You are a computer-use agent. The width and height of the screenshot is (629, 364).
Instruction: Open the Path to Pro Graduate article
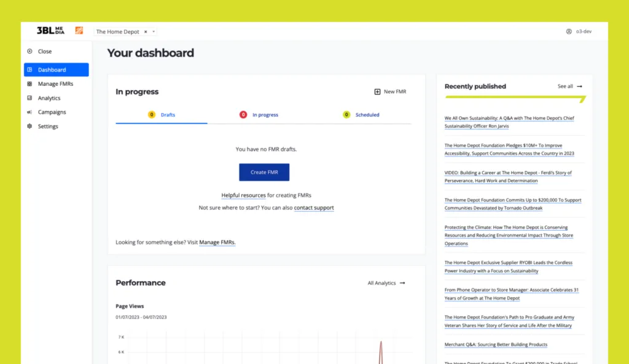(509, 321)
